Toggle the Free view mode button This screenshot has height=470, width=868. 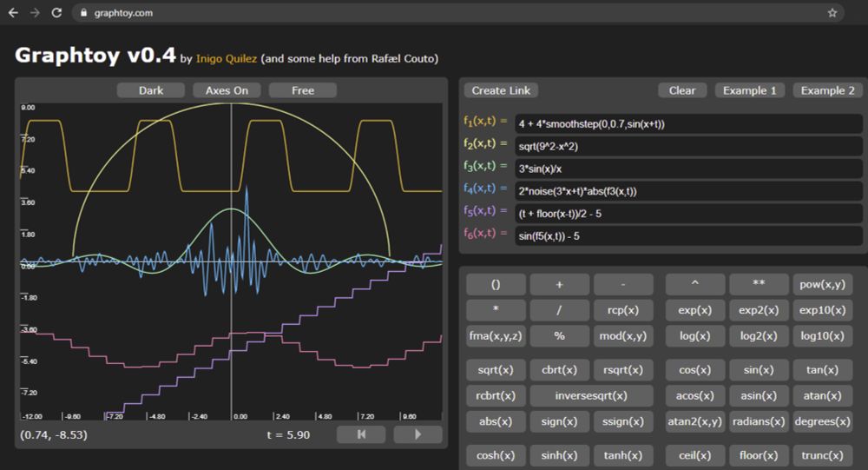pos(303,90)
